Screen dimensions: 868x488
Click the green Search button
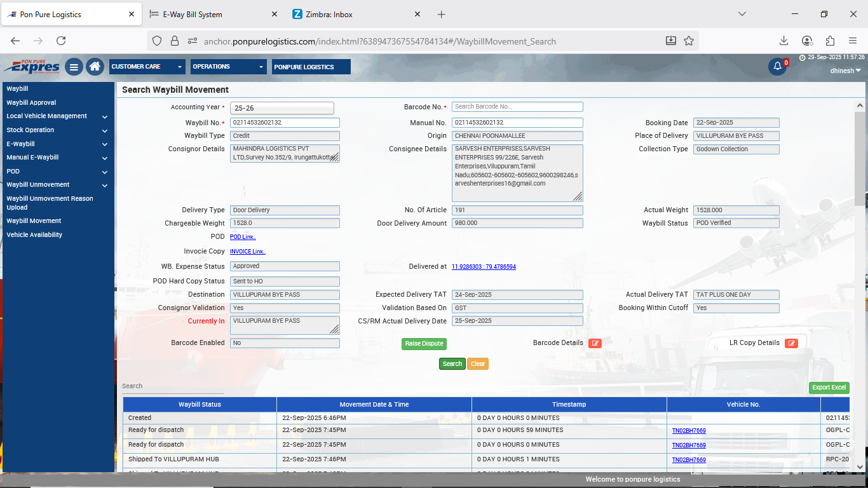[452, 364]
